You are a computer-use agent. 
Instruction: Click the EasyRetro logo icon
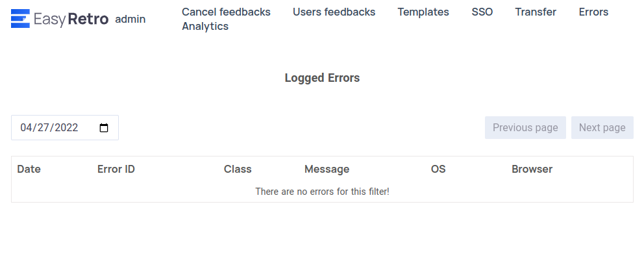point(20,18)
